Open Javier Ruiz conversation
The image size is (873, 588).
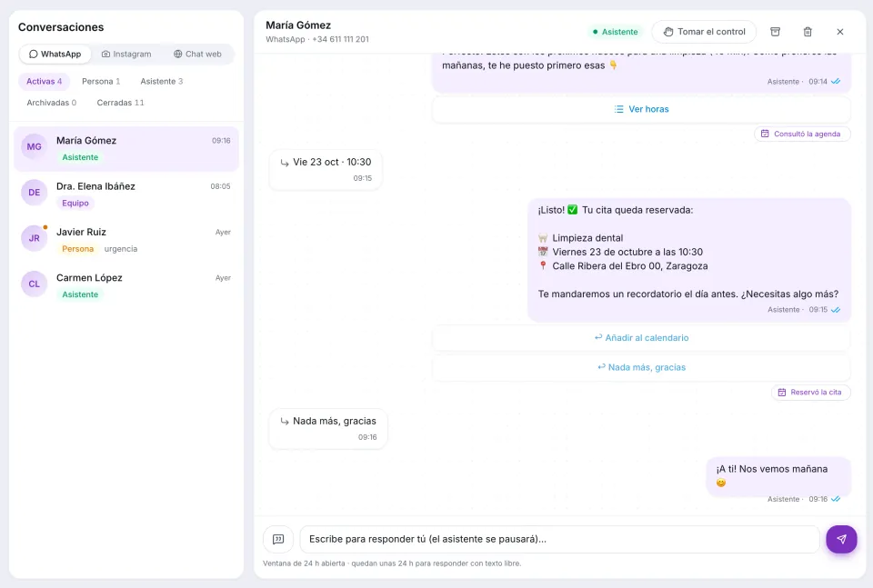126,240
